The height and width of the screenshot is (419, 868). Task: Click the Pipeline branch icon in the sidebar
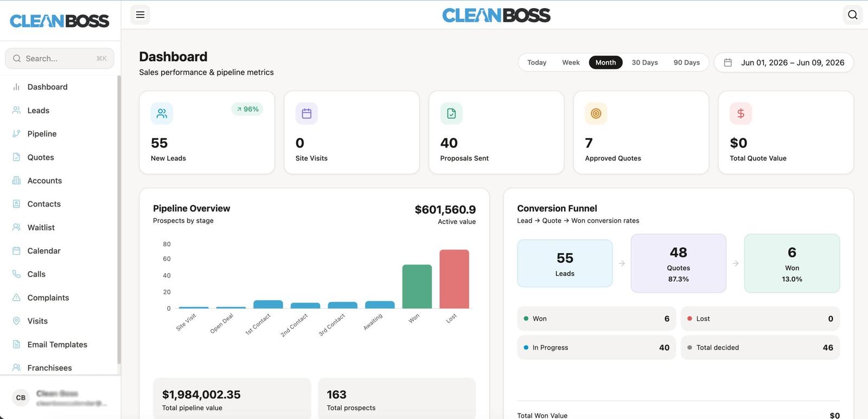coord(16,133)
